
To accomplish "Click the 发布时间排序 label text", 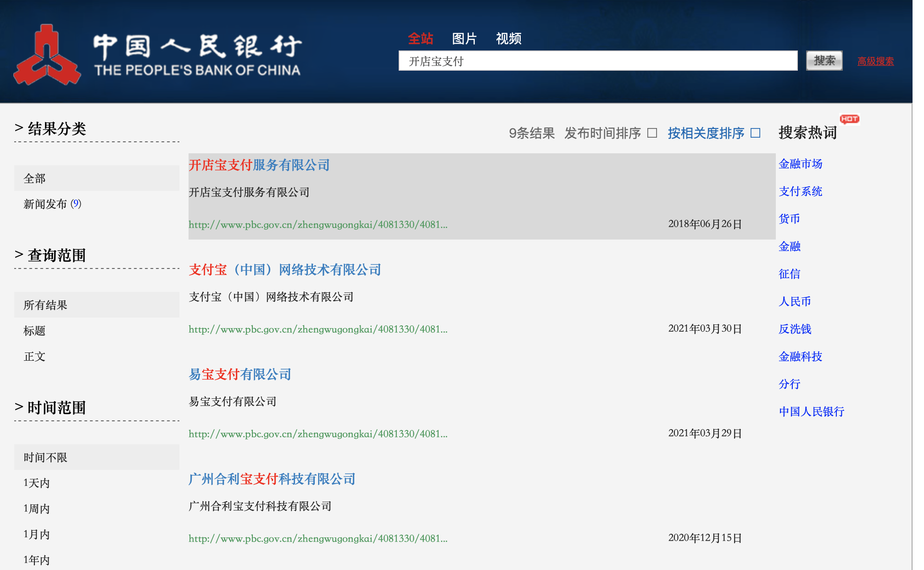I will pyautogui.click(x=602, y=133).
